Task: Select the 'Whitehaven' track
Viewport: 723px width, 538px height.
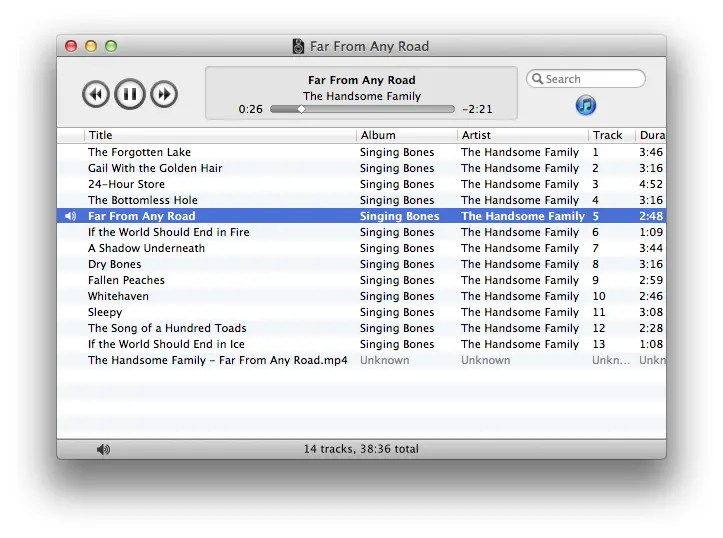Action: click(362, 296)
